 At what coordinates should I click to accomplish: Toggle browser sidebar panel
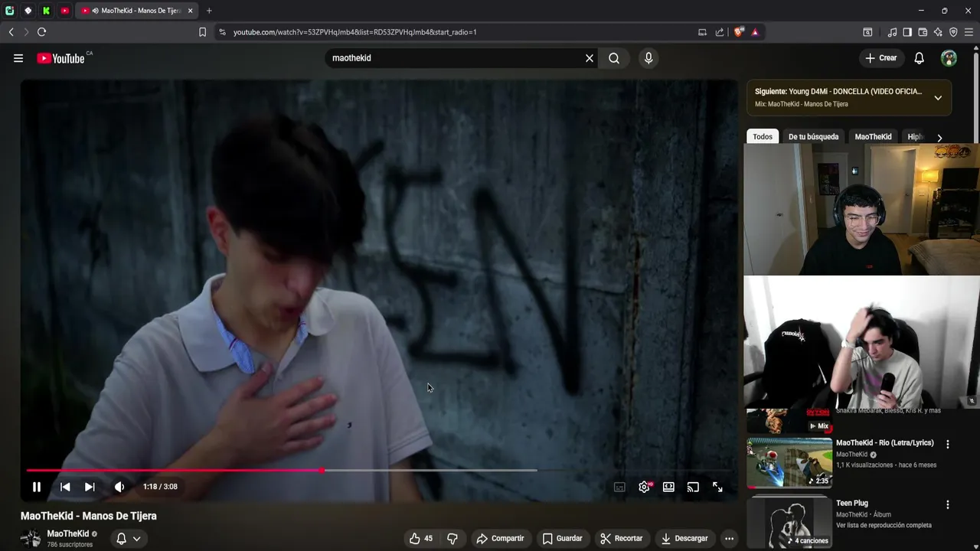(907, 32)
